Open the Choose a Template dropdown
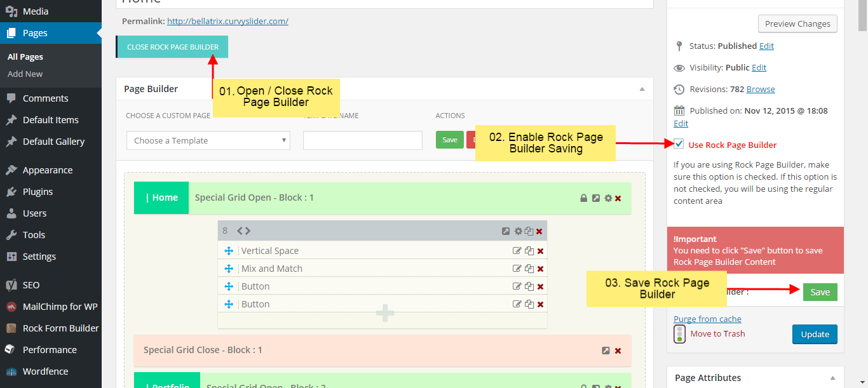 click(208, 140)
